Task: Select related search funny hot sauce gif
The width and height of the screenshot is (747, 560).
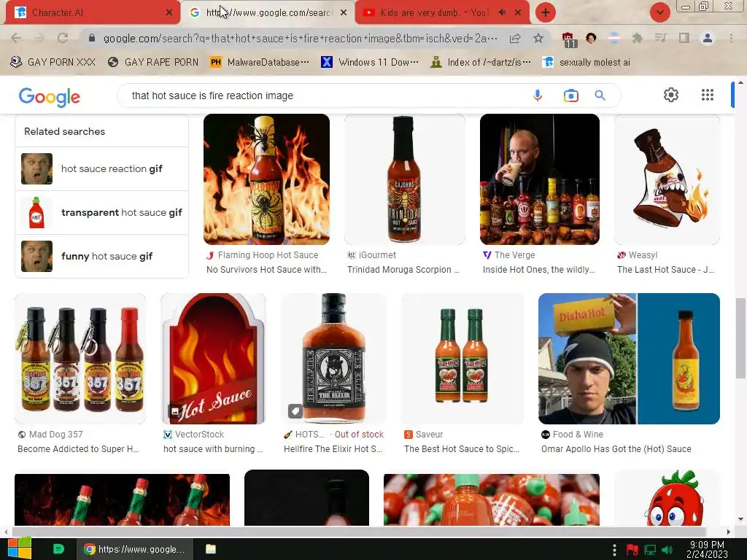Action: pos(101,256)
